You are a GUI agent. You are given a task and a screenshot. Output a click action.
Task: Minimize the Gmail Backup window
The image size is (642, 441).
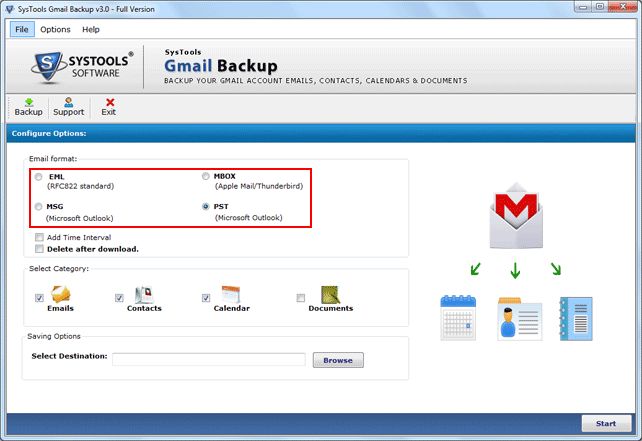coord(583,7)
